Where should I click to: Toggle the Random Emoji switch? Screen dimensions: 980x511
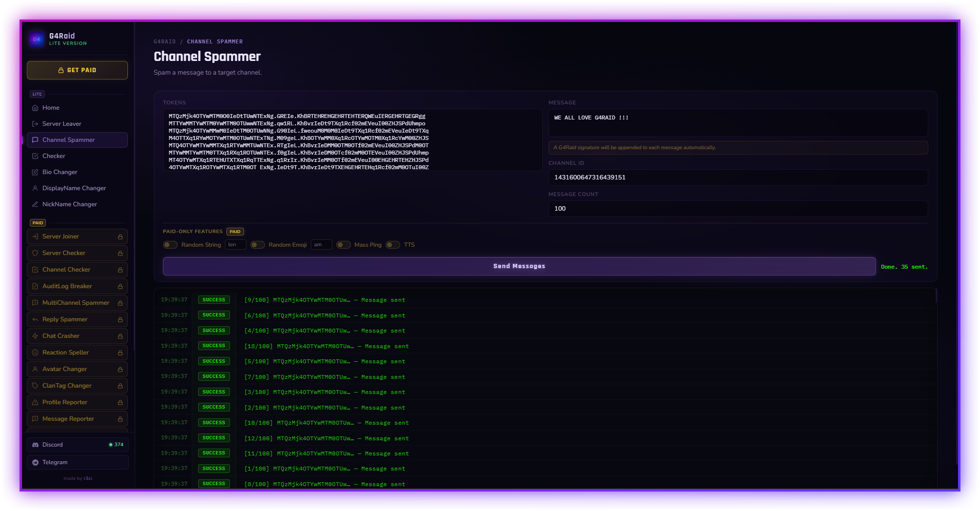258,245
